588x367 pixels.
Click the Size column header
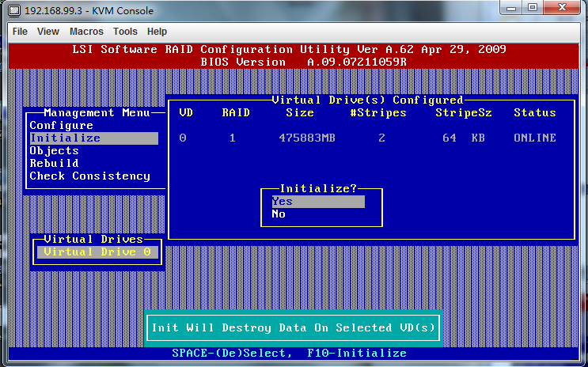300,113
